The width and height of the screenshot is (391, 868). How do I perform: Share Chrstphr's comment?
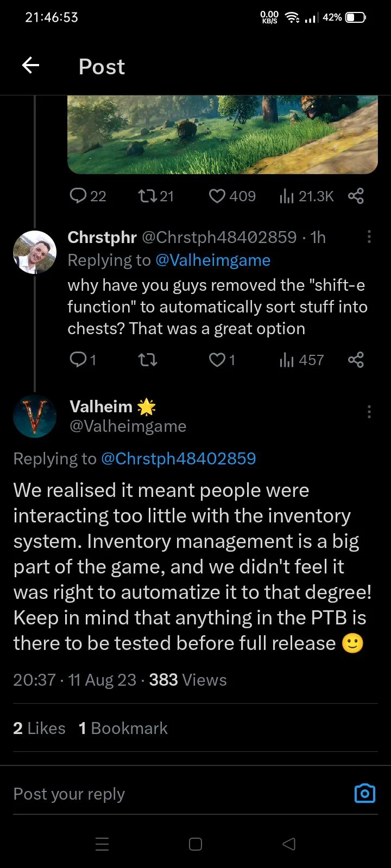coord(356,360)
